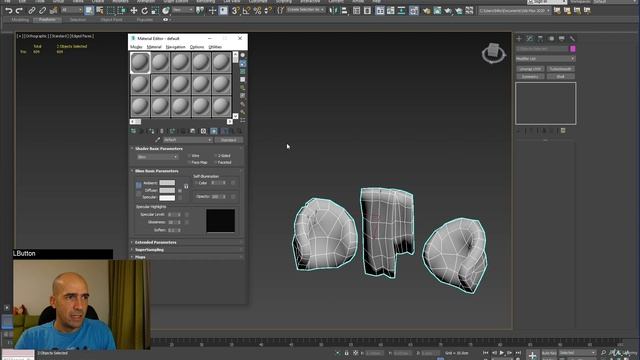Open the material name dropdown
The width and height of the screenshot is (640, 360).
[x=188, y=140]
